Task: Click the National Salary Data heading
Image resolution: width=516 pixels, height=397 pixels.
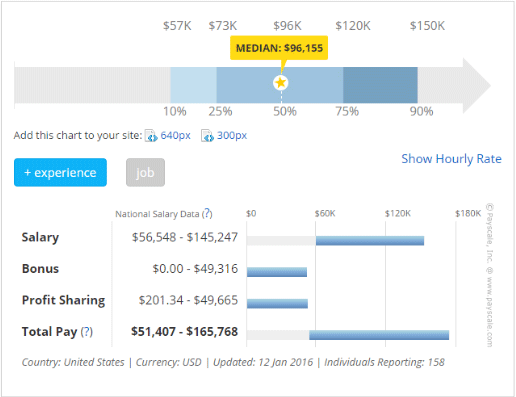Action: [157, 214]
